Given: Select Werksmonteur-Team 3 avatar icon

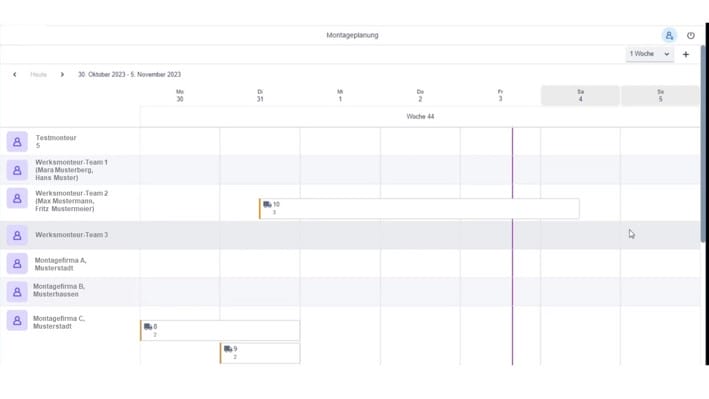Looking at the screenshot, I should (17, 235).
